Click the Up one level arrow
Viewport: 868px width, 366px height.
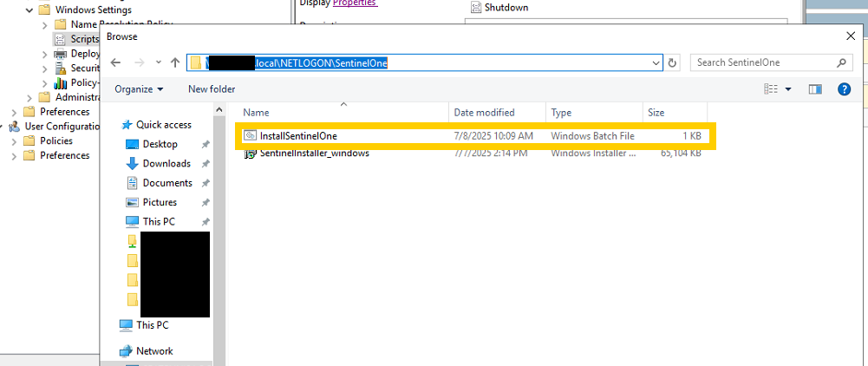pos(175,62)
